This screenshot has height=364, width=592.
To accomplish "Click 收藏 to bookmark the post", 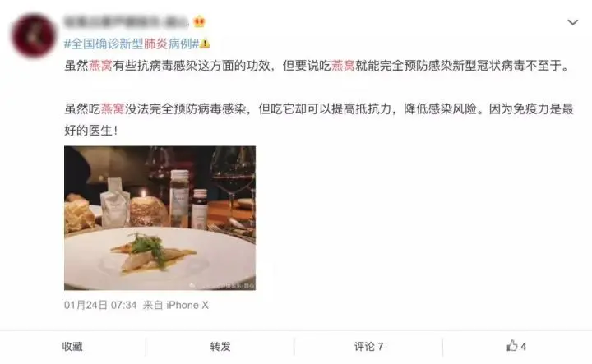I will tap(72, 346).
